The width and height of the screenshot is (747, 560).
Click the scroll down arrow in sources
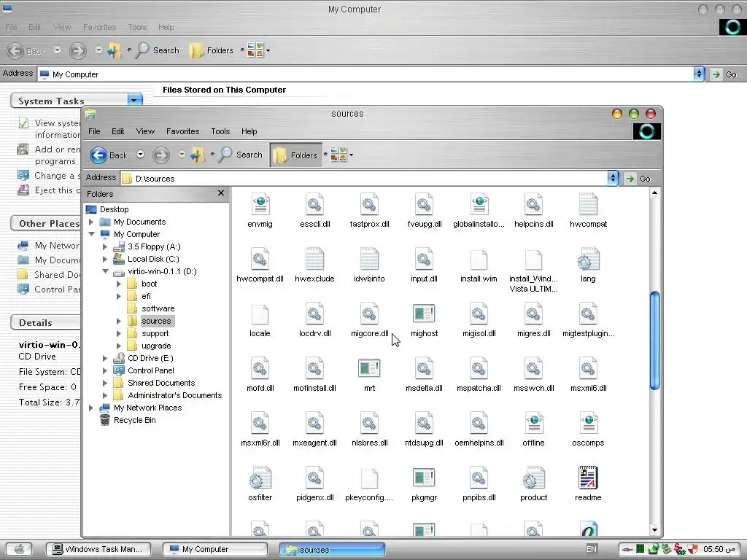coord(654,530)
